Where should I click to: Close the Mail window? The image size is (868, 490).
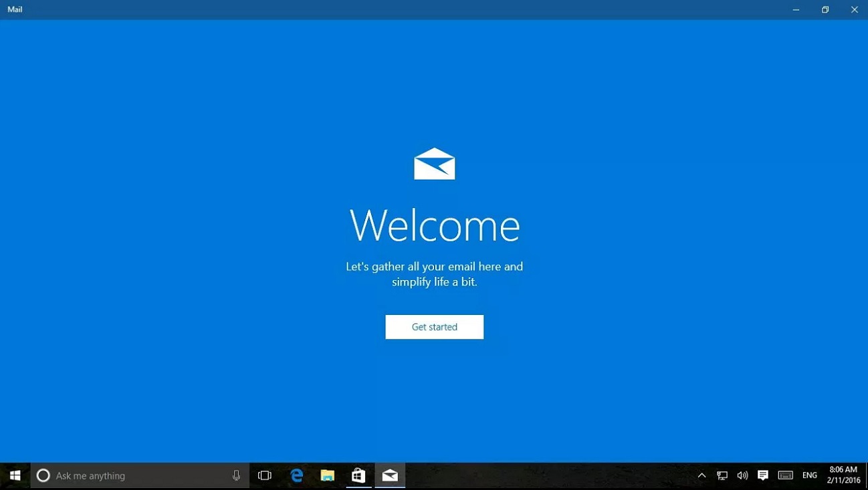pos(854,9)
